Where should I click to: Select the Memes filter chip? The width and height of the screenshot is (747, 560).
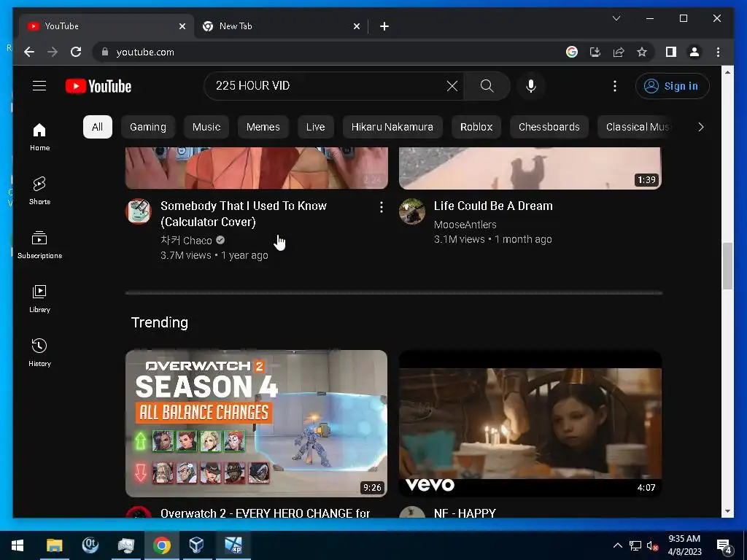pyautogui.click(x=263, y=127)
